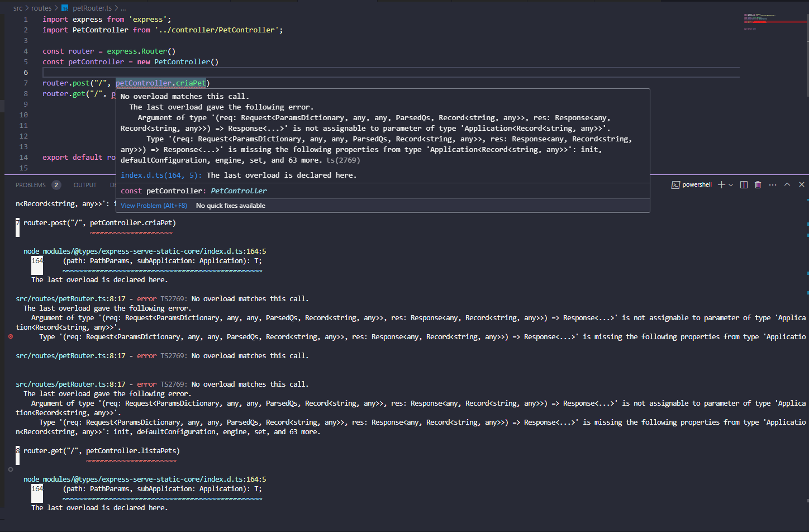Click 'new PetController()' on line 5

click(178, 62)
